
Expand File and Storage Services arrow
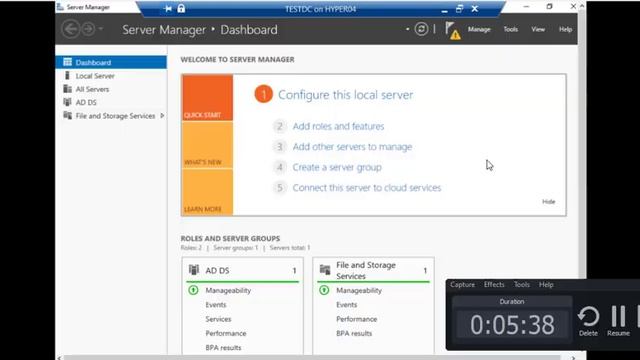[x=162, y=116]
